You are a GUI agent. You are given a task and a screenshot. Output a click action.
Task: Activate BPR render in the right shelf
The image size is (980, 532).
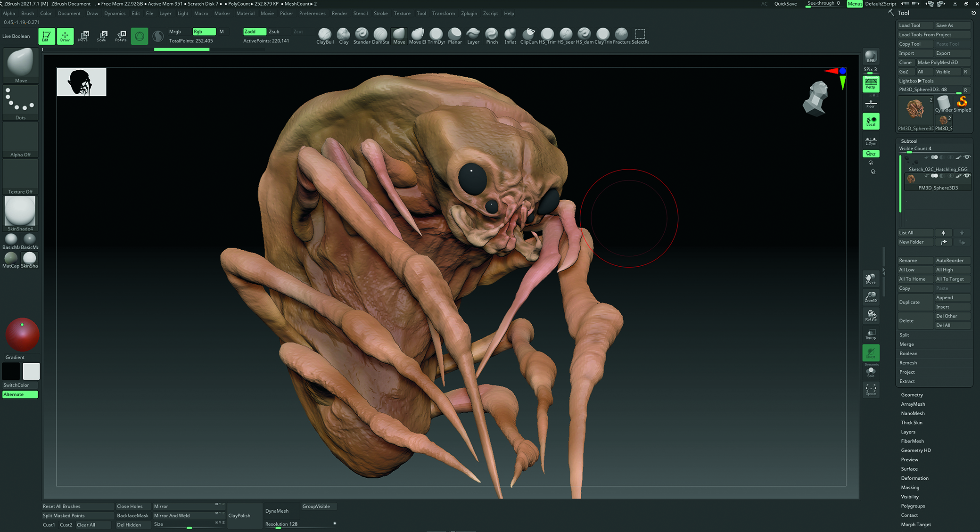click(x=871, y=57)
